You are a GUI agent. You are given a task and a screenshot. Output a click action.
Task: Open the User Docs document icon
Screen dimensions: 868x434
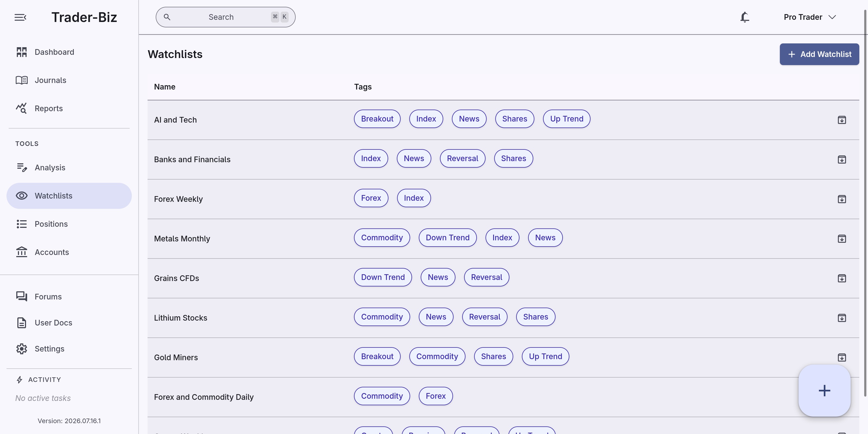point(22,323)
